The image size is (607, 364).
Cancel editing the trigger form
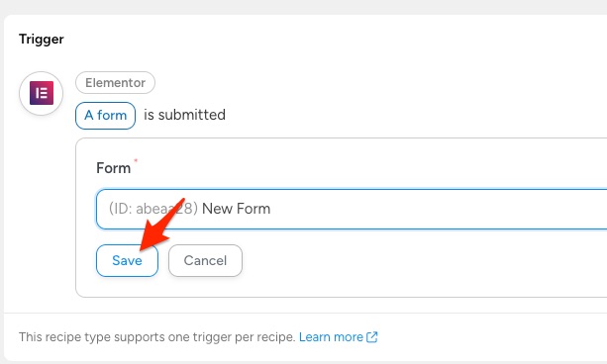[205, 260]
